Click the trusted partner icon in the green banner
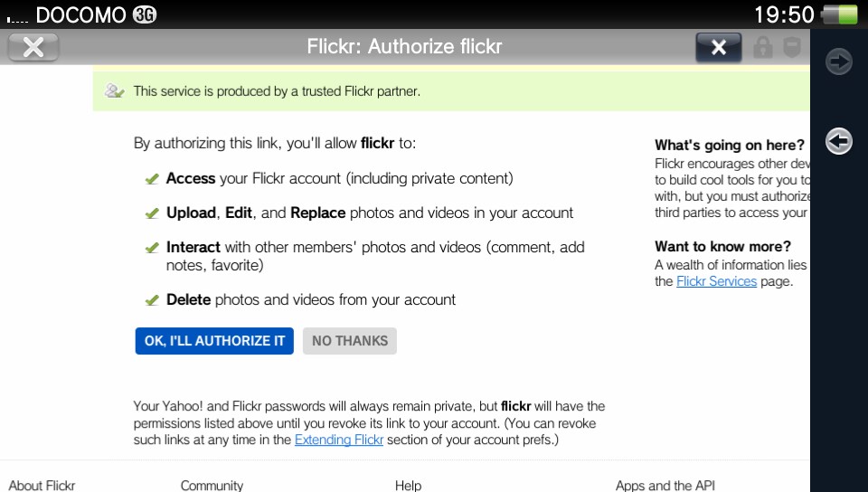Image resolution: width=868 pixels, height=492 pixels. click(x=115, y=90)
